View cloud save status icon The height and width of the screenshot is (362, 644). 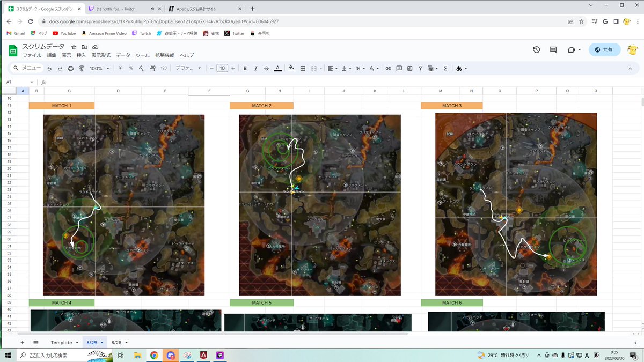(95, 47)
